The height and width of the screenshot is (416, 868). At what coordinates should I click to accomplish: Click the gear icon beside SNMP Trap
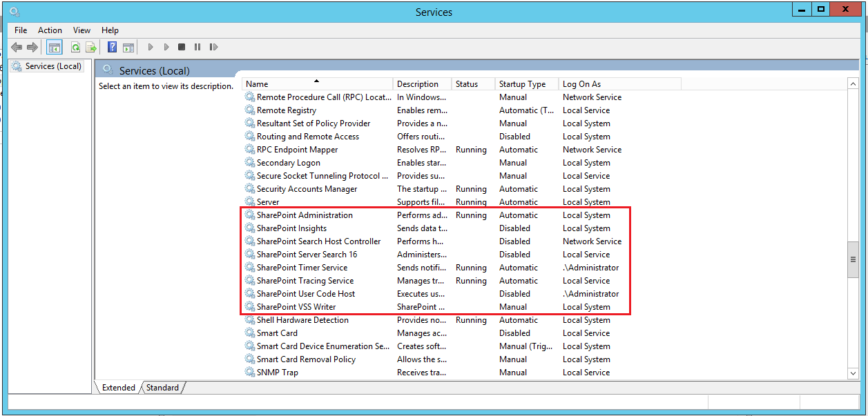pyautogui.click(x=250, y=373)
